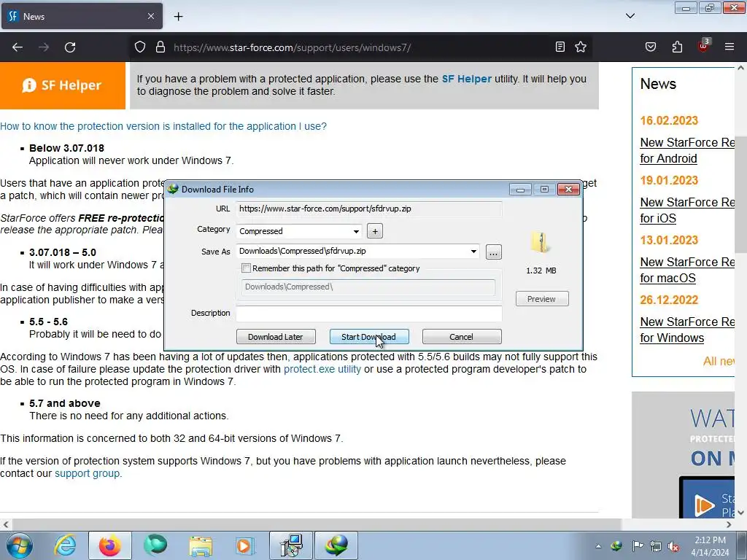
Task: Select the News browser tab
Action: point(82,16)
